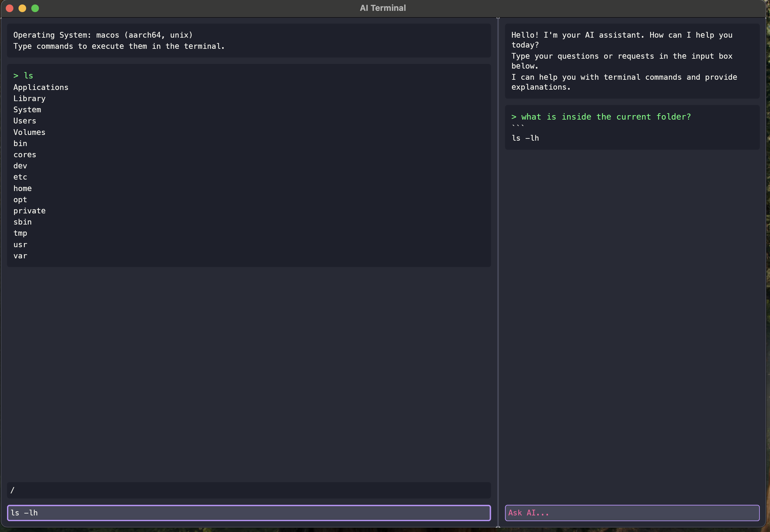Click the current directory path '/' bar

[249, 490]
